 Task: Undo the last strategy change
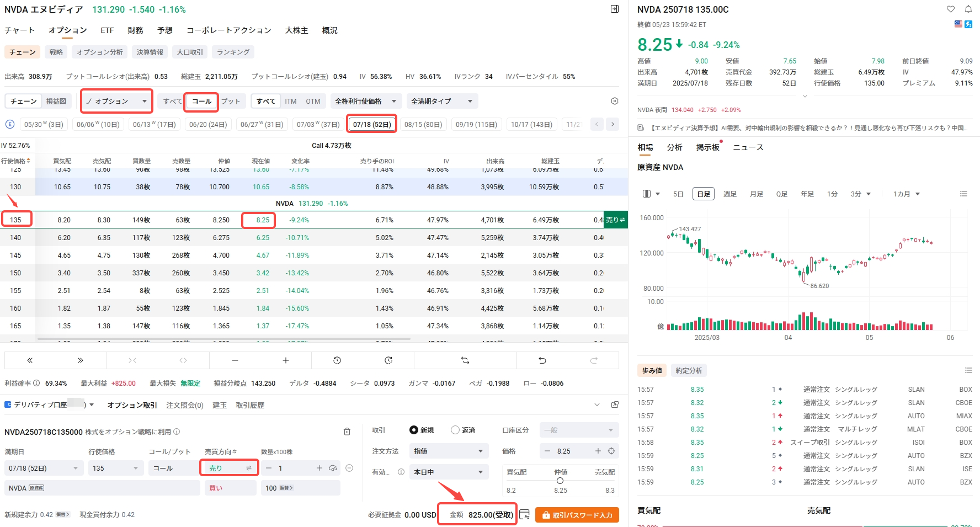click(x=542, y=360)
